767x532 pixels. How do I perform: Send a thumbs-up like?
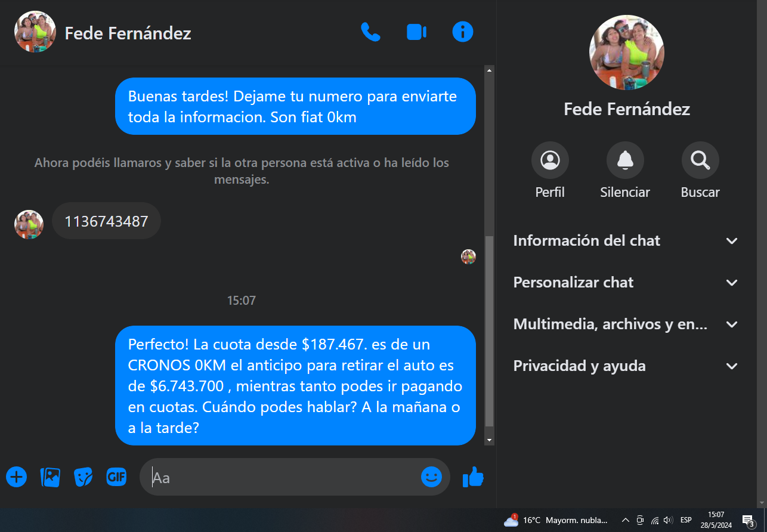(473, 477)
